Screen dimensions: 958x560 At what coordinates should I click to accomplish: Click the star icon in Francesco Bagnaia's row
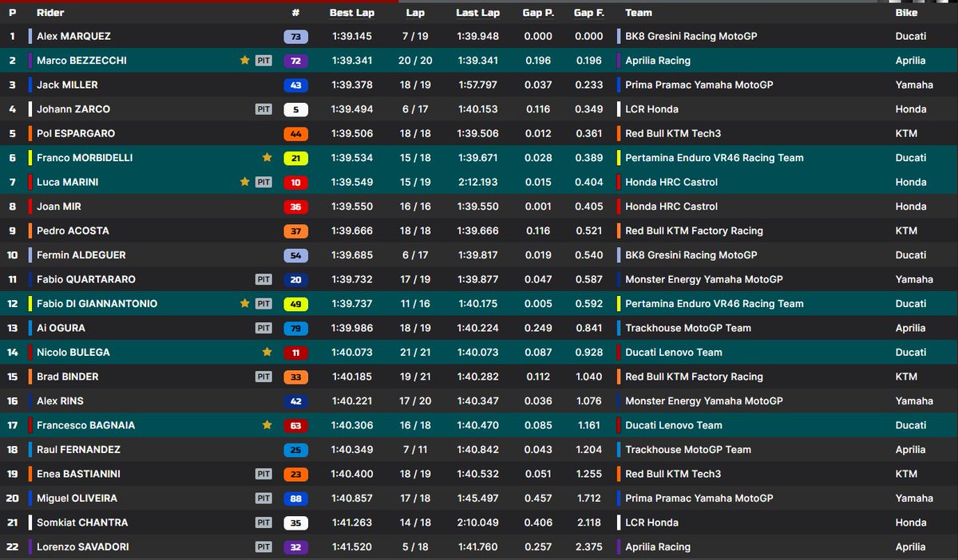point(267,425)
